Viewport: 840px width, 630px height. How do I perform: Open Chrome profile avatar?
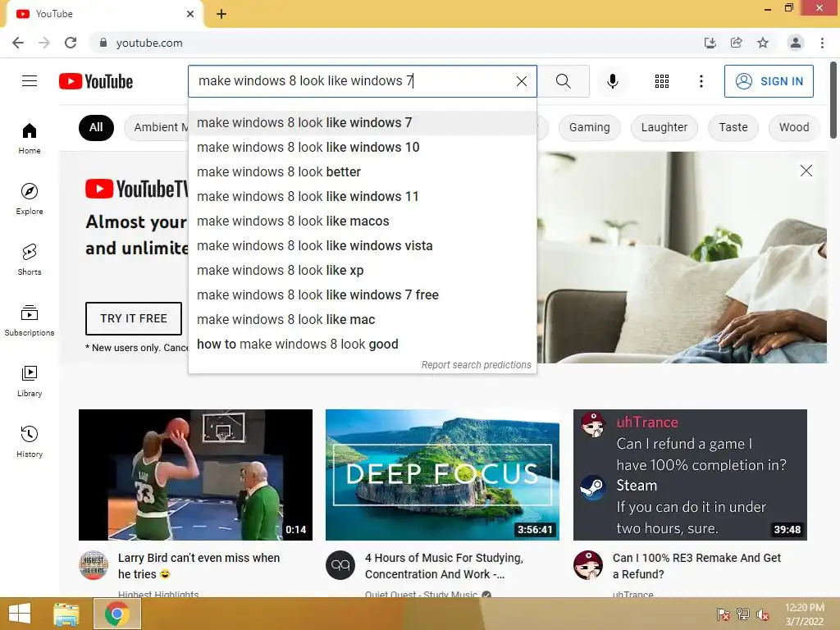tap(795, 43)
